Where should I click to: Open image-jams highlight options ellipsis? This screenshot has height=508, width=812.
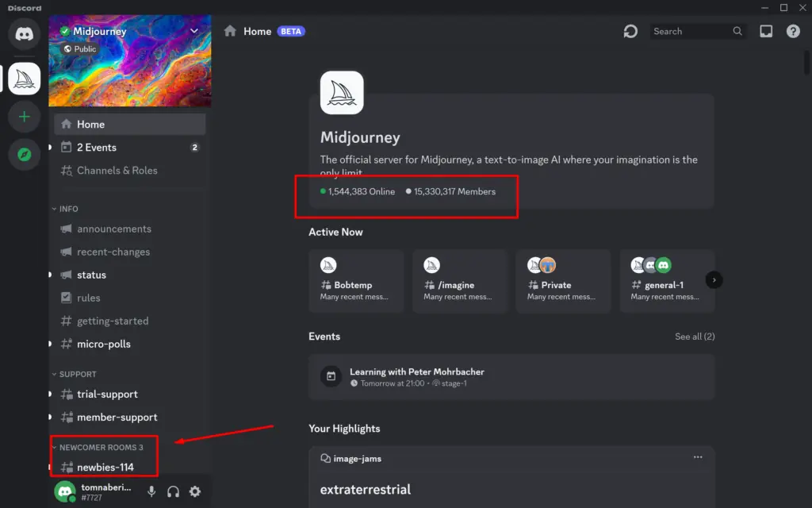pyautogui.click(x=698, y=457)
